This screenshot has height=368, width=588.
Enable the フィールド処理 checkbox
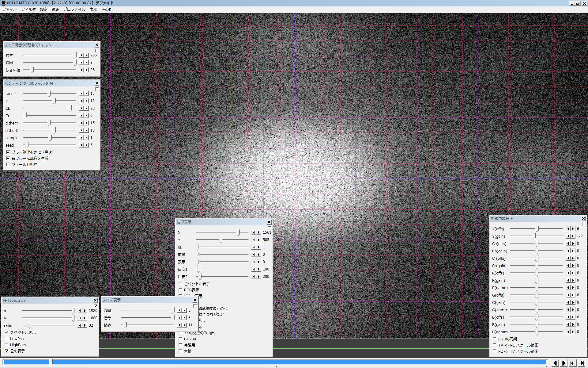pos(8,165)
